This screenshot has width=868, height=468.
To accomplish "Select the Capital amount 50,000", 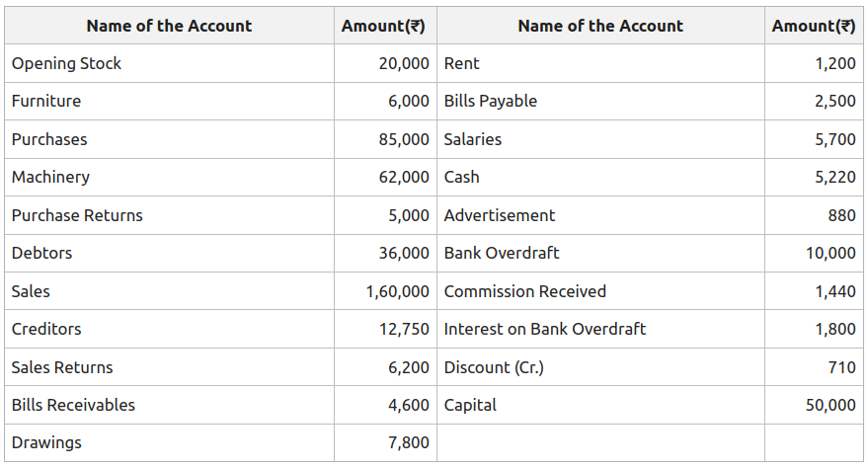I will point(830,405).
